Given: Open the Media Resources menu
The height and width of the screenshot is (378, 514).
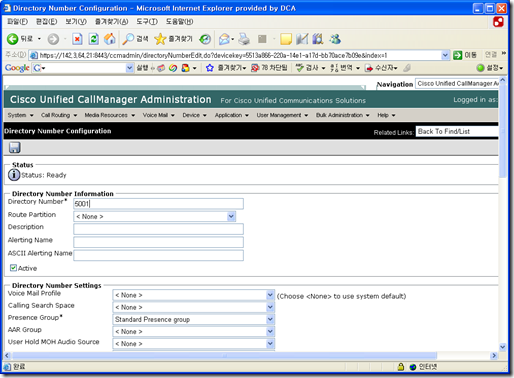Looking at the screenshot, I should click(x=110, y=115).
